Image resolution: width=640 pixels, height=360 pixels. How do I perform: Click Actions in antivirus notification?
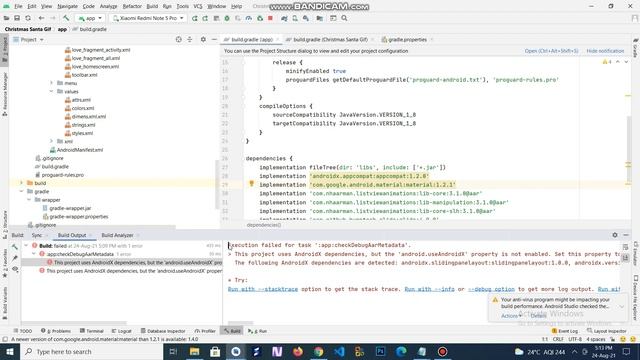pos(510,316)
